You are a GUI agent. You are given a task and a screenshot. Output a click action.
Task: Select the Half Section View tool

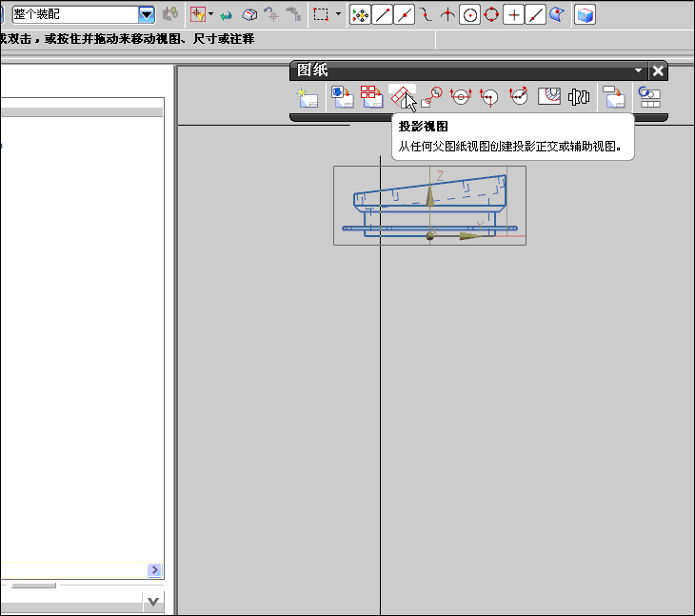pyautogui.click(x=489, y=97)
